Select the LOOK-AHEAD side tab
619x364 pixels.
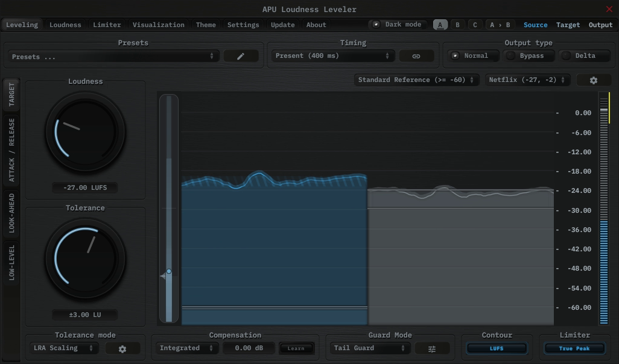click(x=11, y=213)
